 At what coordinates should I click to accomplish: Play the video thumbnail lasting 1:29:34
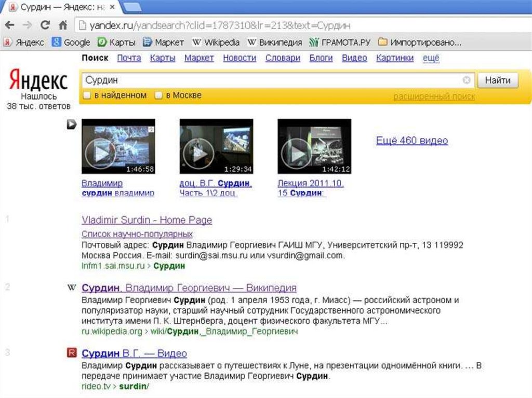click(217, 146)
